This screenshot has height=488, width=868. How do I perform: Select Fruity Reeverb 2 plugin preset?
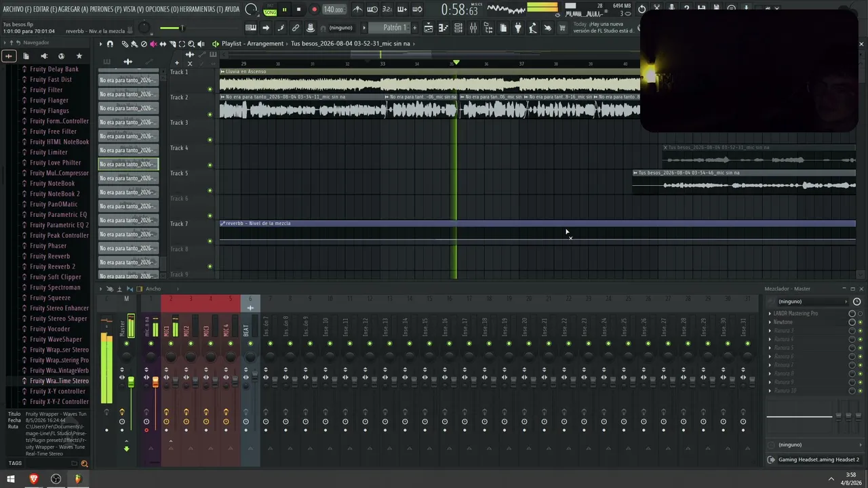pyautogui.click(x=53, y=266)
